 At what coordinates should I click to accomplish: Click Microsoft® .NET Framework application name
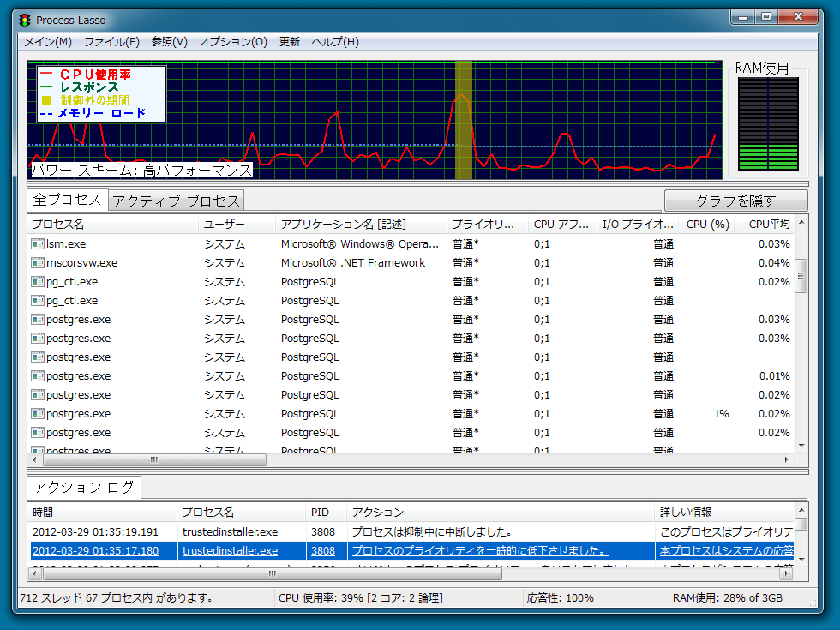click(353, 263)
